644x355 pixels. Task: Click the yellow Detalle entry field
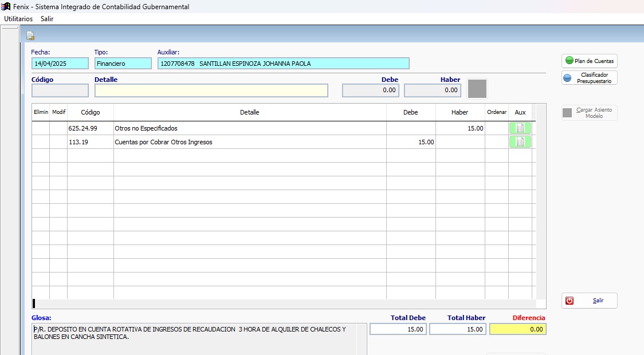pyautogui.click(x=211, y=90)
